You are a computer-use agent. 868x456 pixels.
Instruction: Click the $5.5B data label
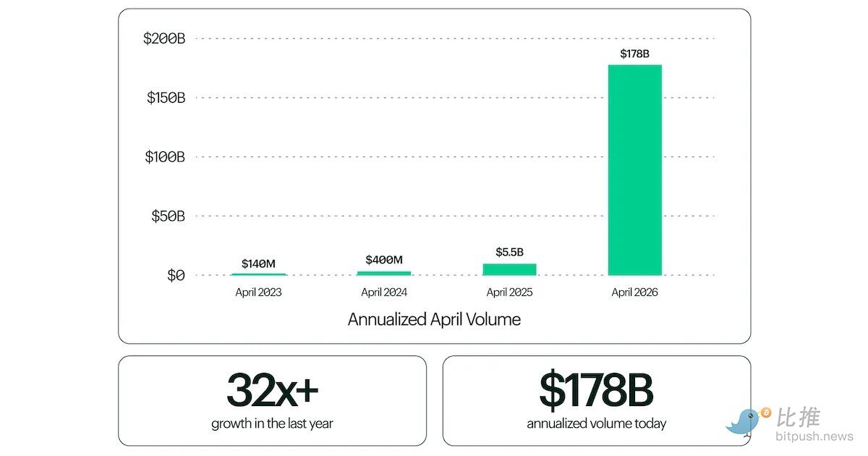pyautogui.click(x=509, y=252)
